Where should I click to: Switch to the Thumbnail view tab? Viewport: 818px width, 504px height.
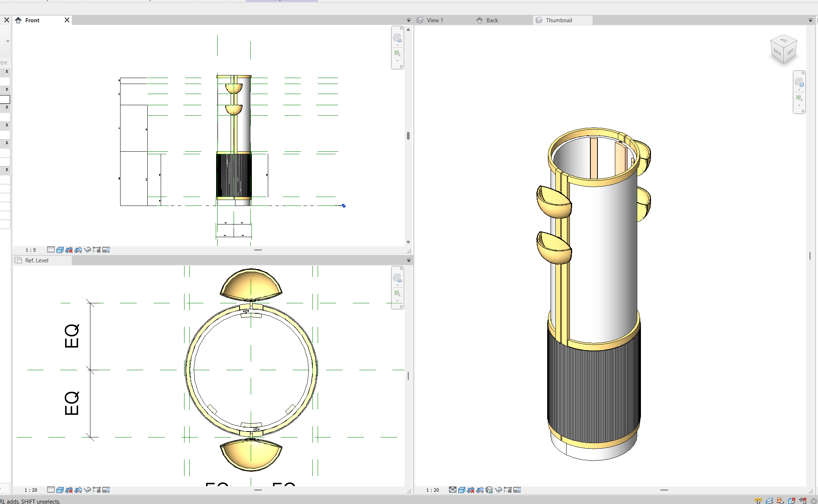coord(559,20)
